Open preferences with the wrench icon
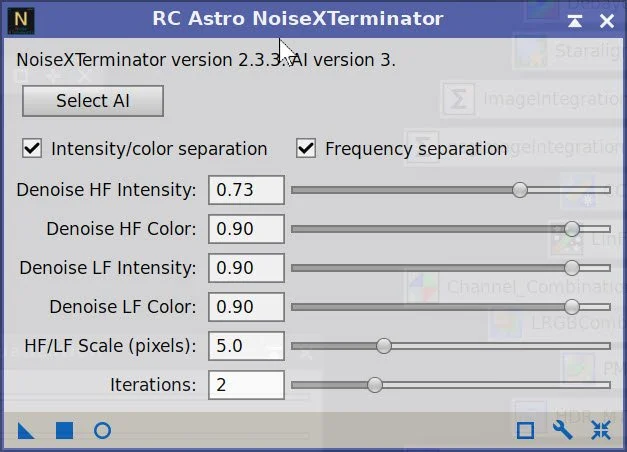 point(563,430)
